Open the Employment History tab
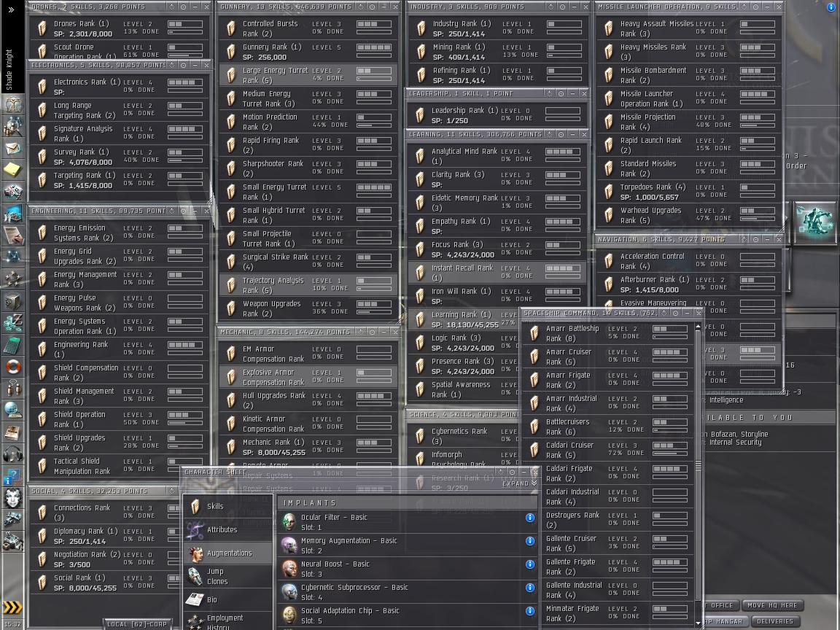Screen dimensions: 840x630 [228, 621]
